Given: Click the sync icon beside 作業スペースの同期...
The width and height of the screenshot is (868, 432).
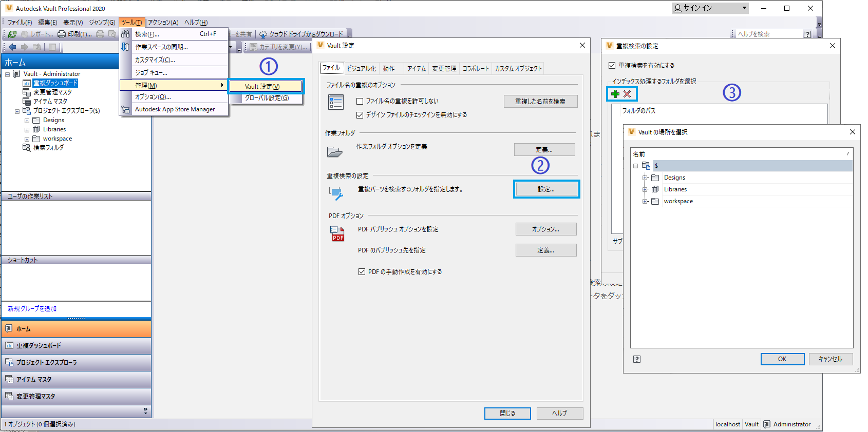Looking at the screenshot, I should pyautogui.click(x=125, y=47).
